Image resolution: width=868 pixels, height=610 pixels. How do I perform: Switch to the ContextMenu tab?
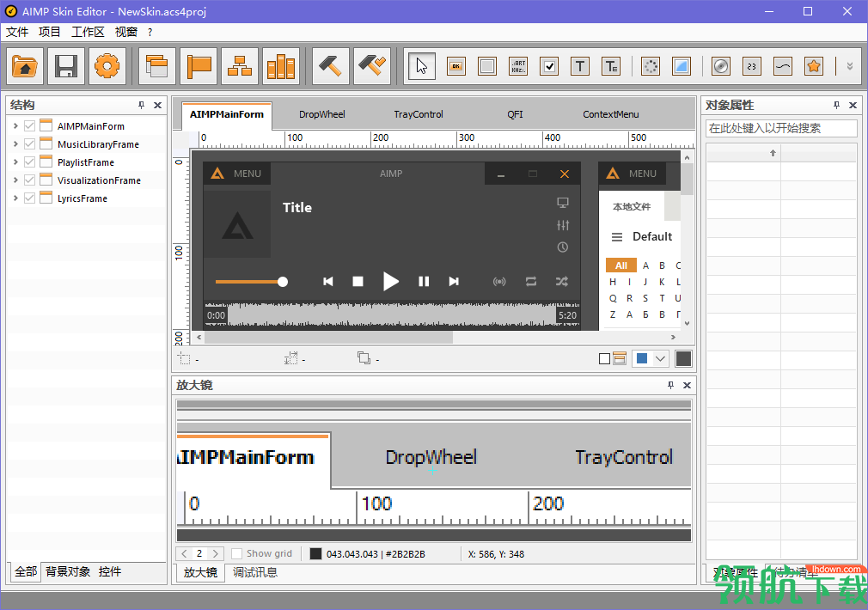coord(610,114)
